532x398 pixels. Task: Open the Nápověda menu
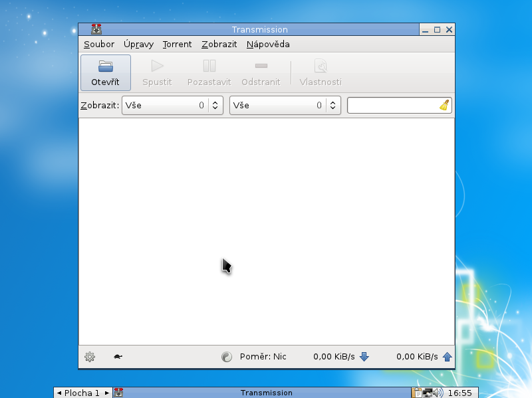pyautogui.click(x=268, y=45)
